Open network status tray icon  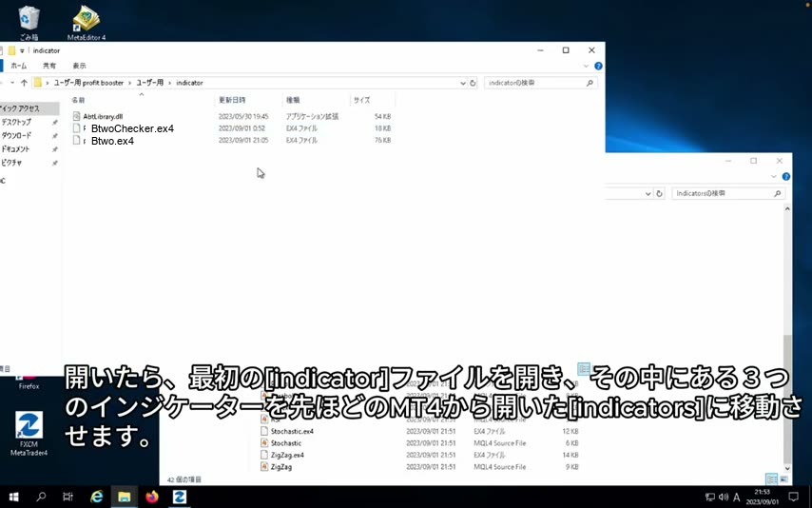(x=710, y=498)
